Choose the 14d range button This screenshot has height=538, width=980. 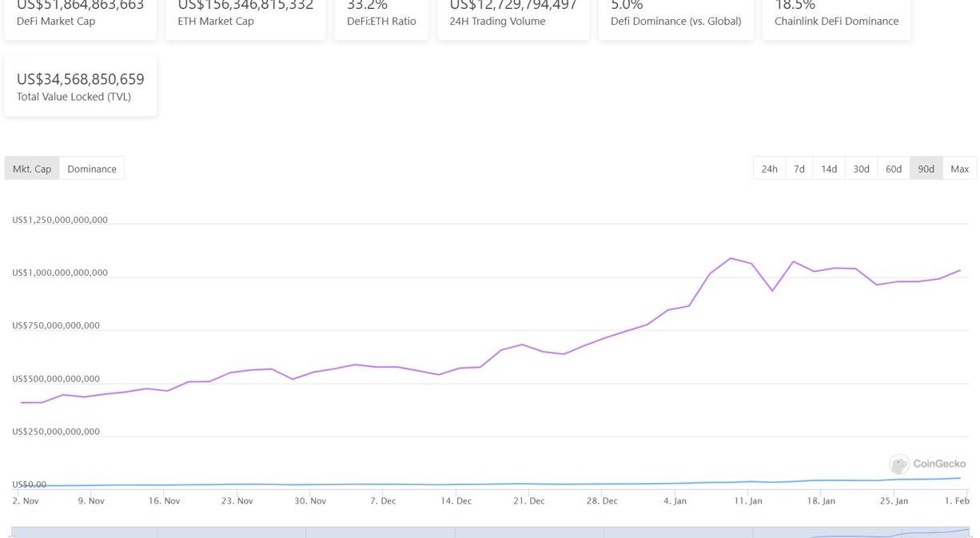[x=829, y=169]
